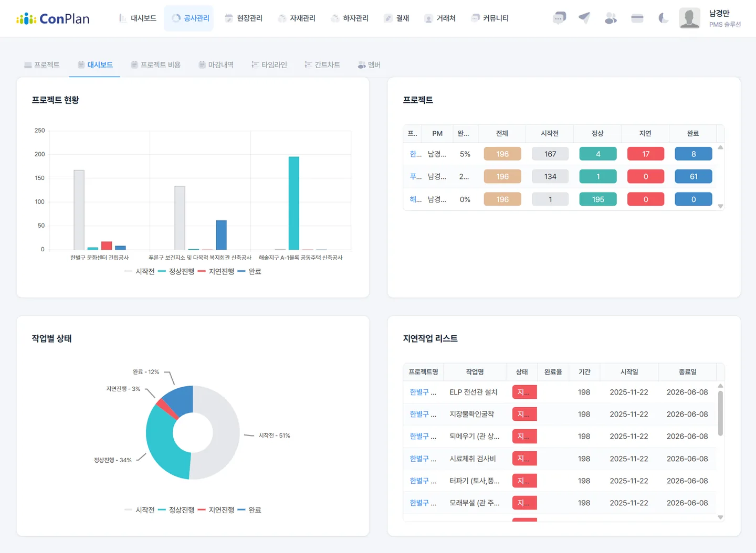Screen dimensions: 756x553
Task: Open the 결재 menu
Action: 396,18
